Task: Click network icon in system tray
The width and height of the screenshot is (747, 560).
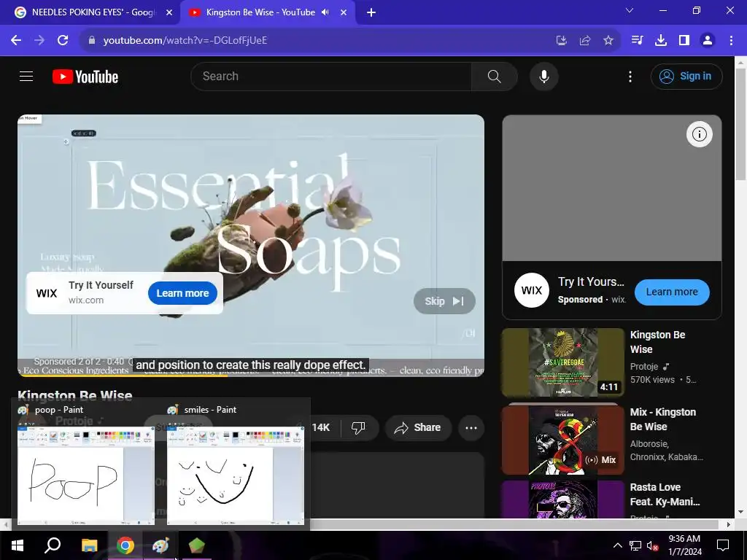Action: pyautogui.click(x=635, y=545)
